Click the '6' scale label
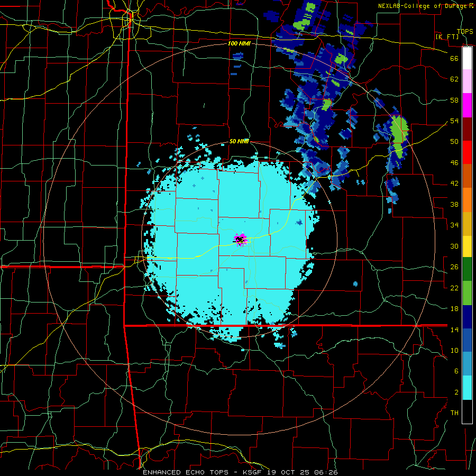The height and width of the screenshot is (476, 476). [456, 371]
